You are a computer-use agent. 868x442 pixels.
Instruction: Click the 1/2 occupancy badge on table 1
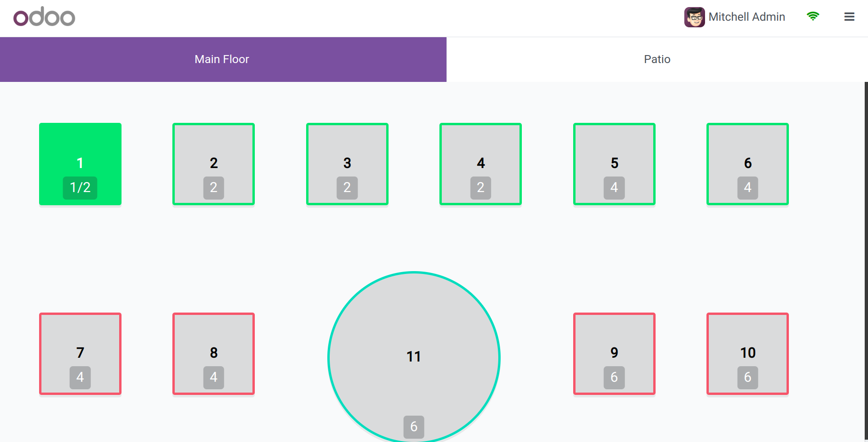click(80, 188)
